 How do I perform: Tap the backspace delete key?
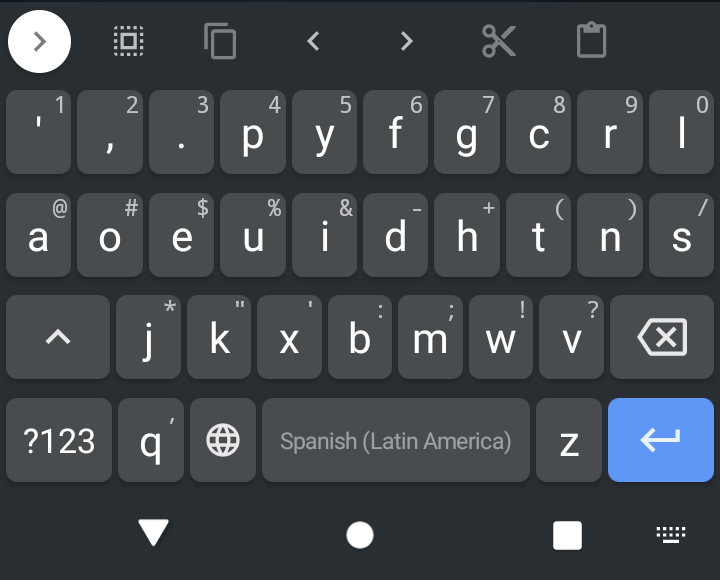(x=662, y=337)
